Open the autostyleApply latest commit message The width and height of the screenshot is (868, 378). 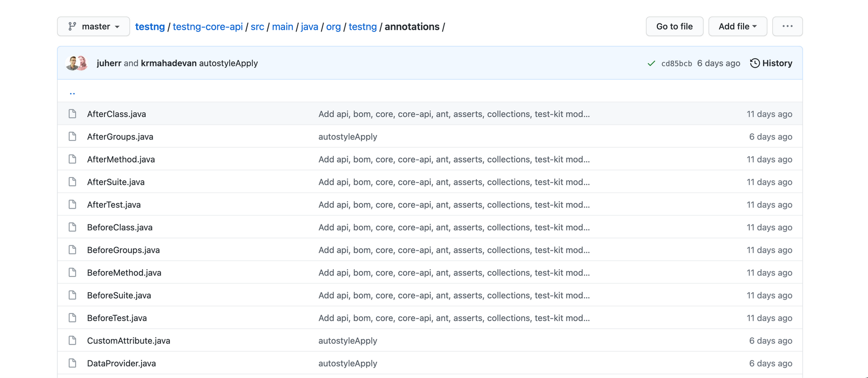point(228,63)
